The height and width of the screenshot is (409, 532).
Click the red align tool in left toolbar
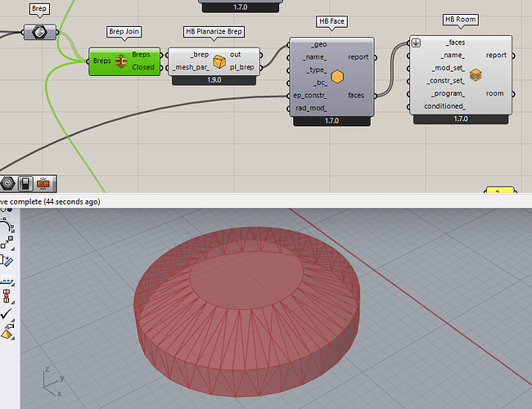click(x=7, y=296)
